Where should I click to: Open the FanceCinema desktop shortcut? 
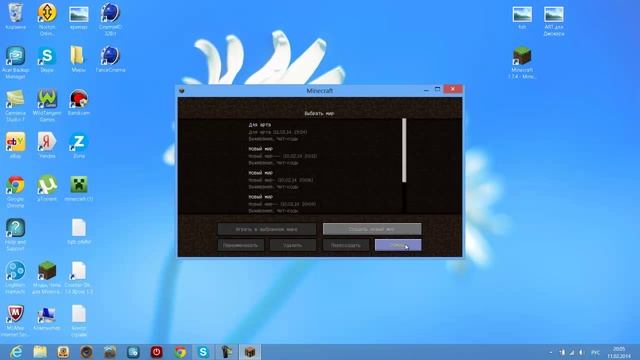tap(110, 60)
